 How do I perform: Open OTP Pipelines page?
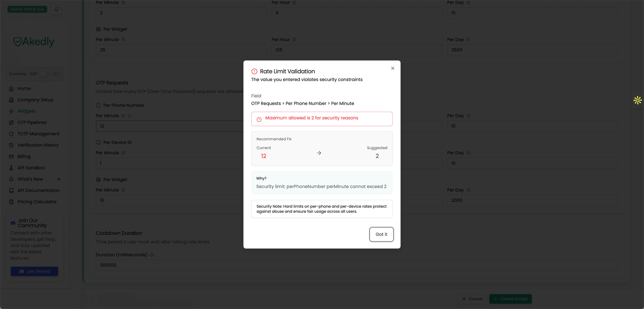(32, 122)
